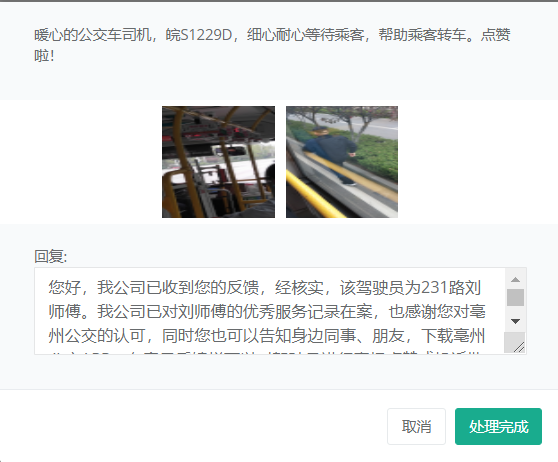558x462 pixels.
Task: Confirm with the green 处理完成 button
Action: tap(498, 426)
